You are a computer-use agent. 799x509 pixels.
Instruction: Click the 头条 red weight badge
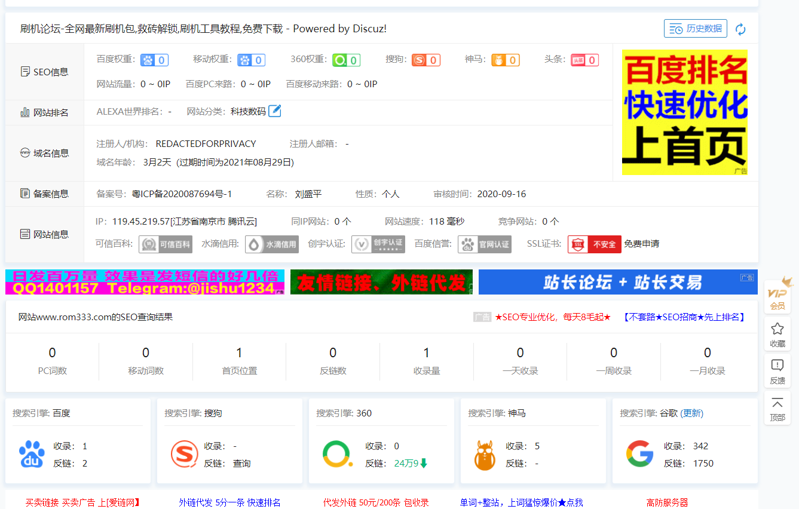click(584, 60)
